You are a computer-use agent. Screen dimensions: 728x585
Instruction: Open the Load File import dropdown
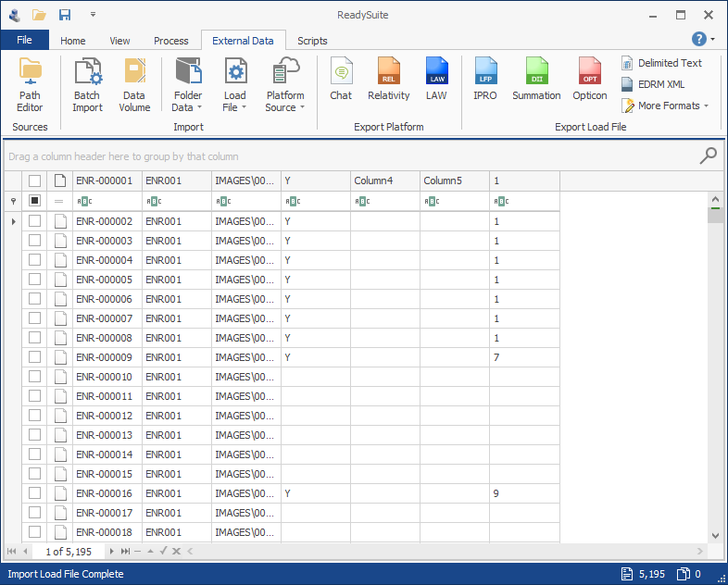tap(235, 84)
